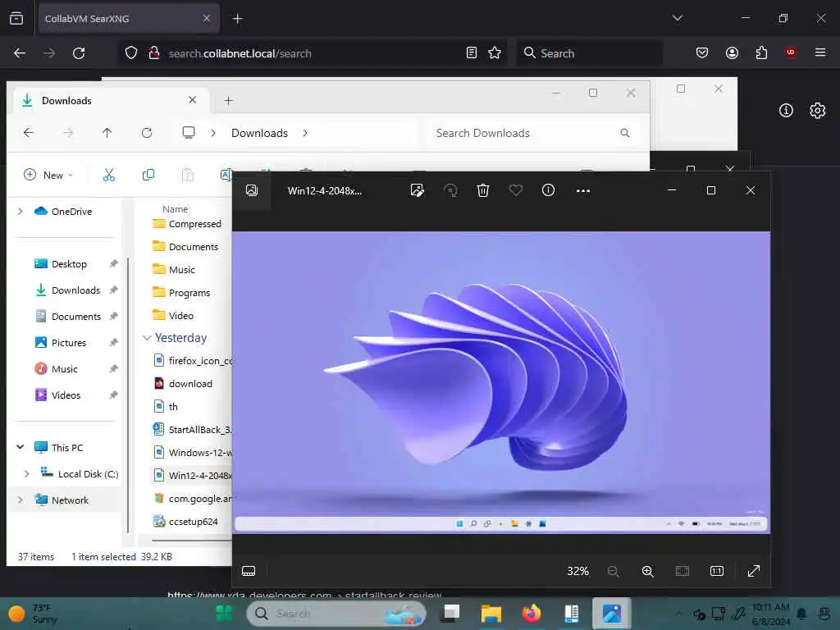
Task: Show Firefox tracking protection shield info
Action: point(131,53)
